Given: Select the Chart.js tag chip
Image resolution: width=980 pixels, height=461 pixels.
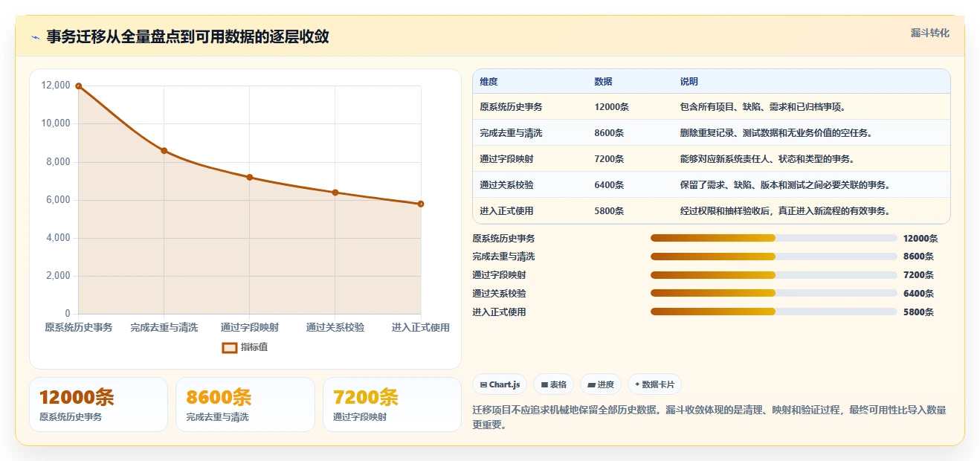Looking at the screenshot, I should (500, 384).
